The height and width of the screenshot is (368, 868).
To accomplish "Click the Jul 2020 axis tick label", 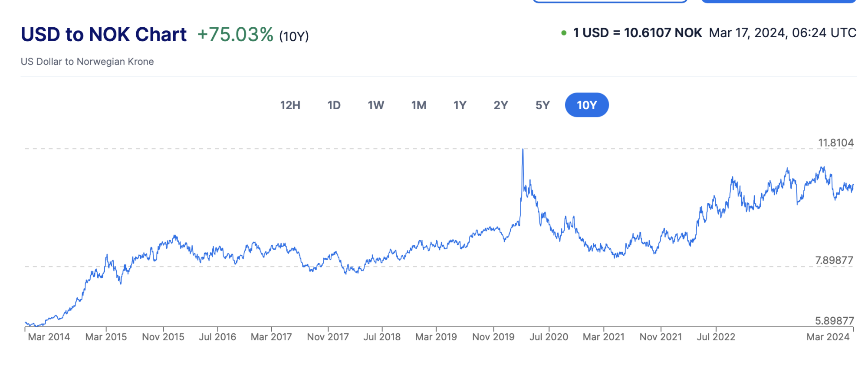I will (549, 337).
